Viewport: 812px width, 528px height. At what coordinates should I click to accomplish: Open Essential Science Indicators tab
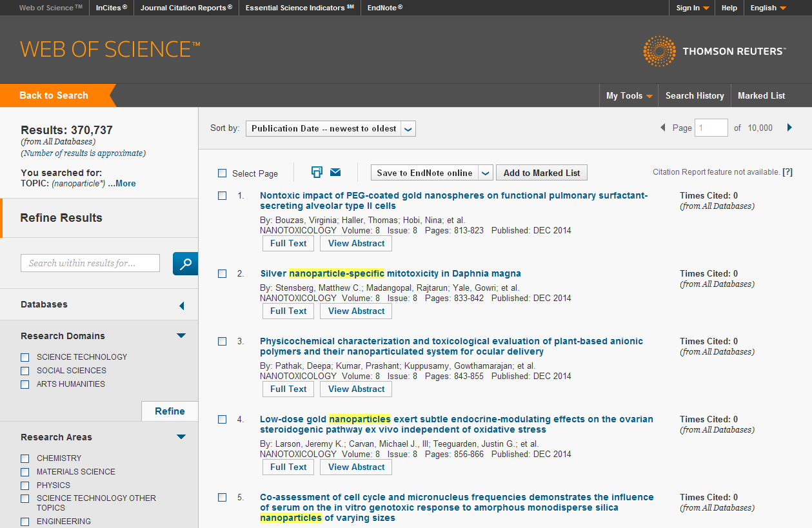[299, 8]
